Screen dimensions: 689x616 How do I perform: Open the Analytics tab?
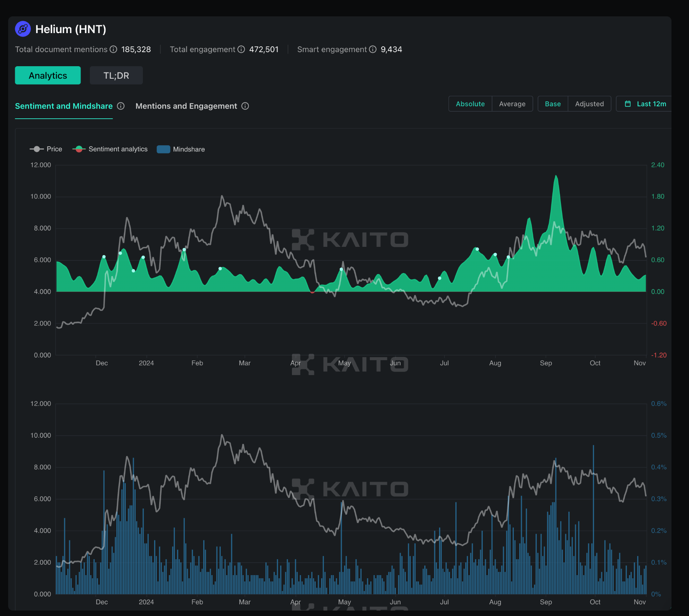pyautogui.click(x=48, y=76)
